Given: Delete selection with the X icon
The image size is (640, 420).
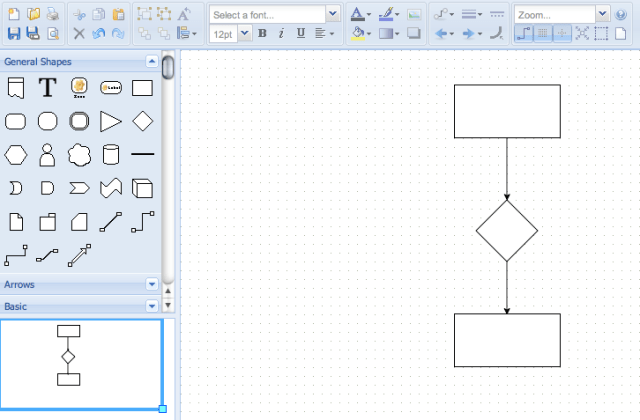Looking at the screenshot, I should [79, 33].
